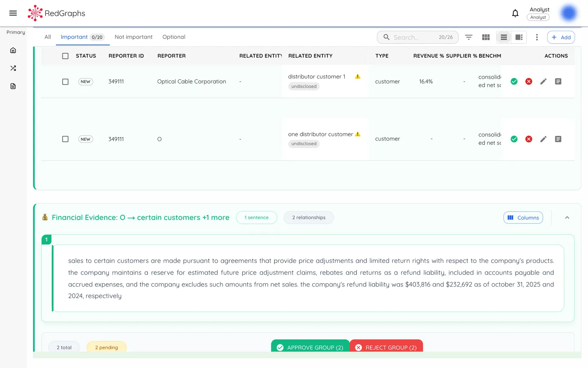Switch to split view layout
Image resolution: width=588 pixels, height=368 pixels.
(519, 37)
